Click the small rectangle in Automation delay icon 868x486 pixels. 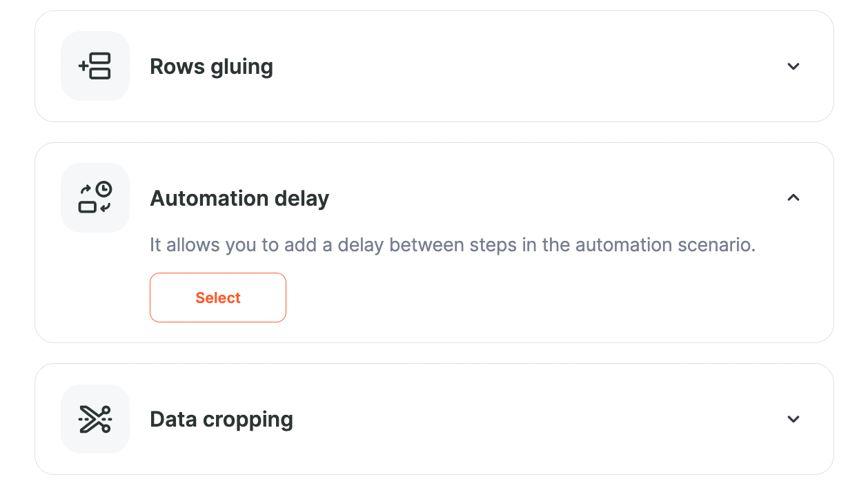point(87,207)
